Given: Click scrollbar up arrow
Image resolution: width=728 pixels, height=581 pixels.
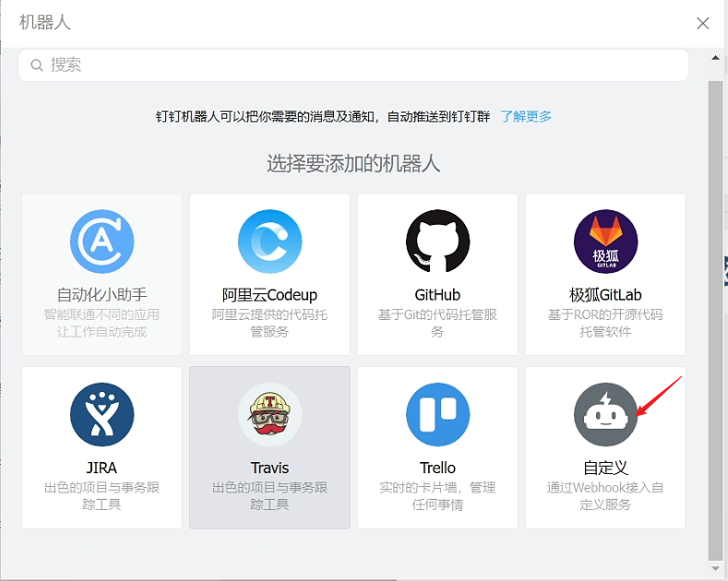Looking at the screenshot, I should [x=715, y=58].
